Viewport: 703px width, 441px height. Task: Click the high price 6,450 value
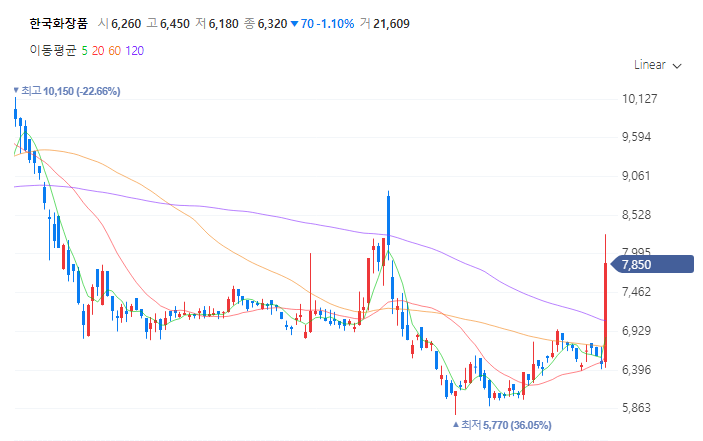[x=175, y=24]
